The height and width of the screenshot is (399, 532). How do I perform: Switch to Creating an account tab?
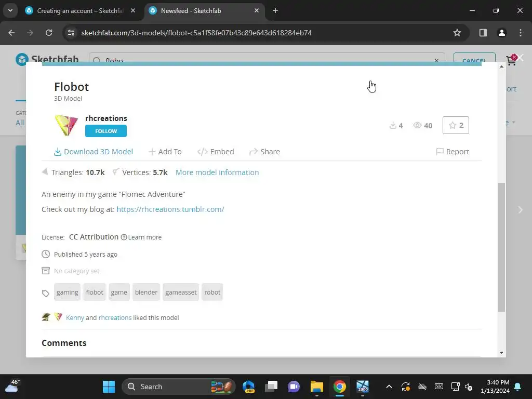point(80,11)
